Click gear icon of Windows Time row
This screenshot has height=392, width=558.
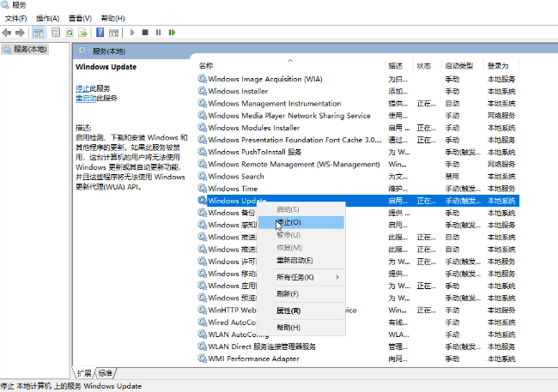[x=202, y=188]
